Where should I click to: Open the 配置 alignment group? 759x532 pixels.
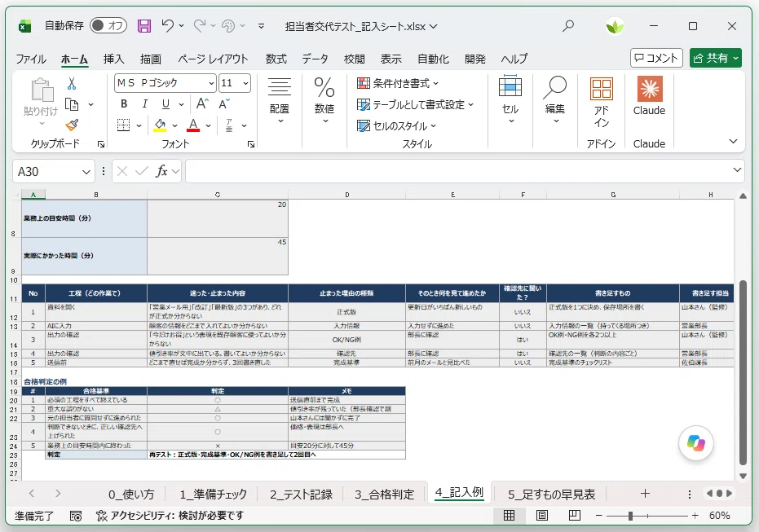280,100
